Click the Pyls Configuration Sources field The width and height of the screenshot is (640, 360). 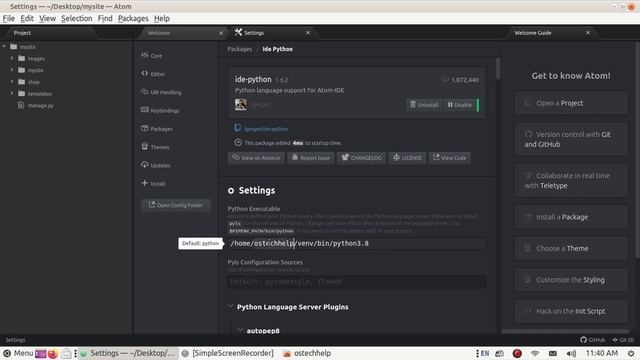[x=357, y=282]
